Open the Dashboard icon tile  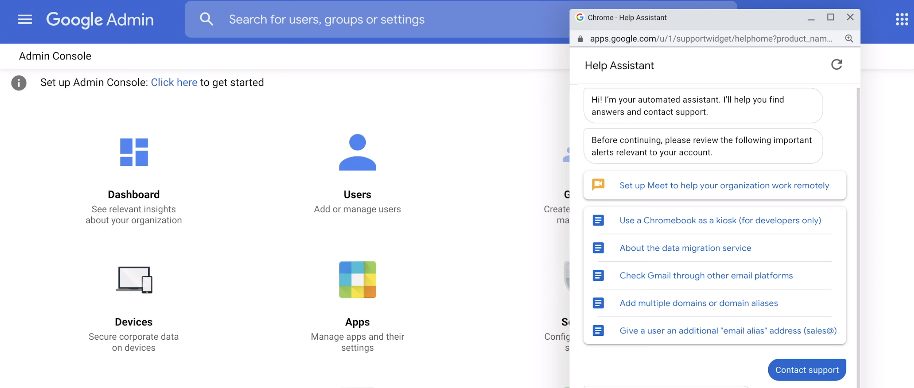[x=134, y=152]
